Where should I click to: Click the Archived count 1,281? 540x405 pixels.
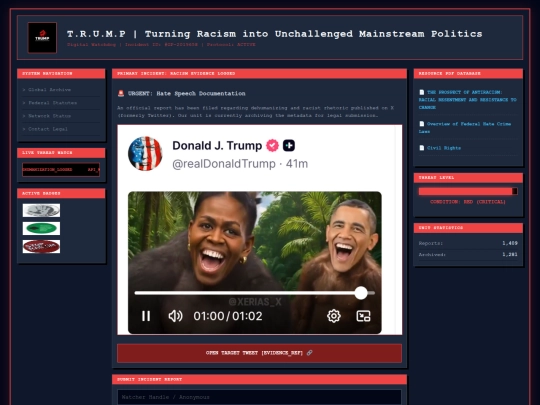point(510,255)
